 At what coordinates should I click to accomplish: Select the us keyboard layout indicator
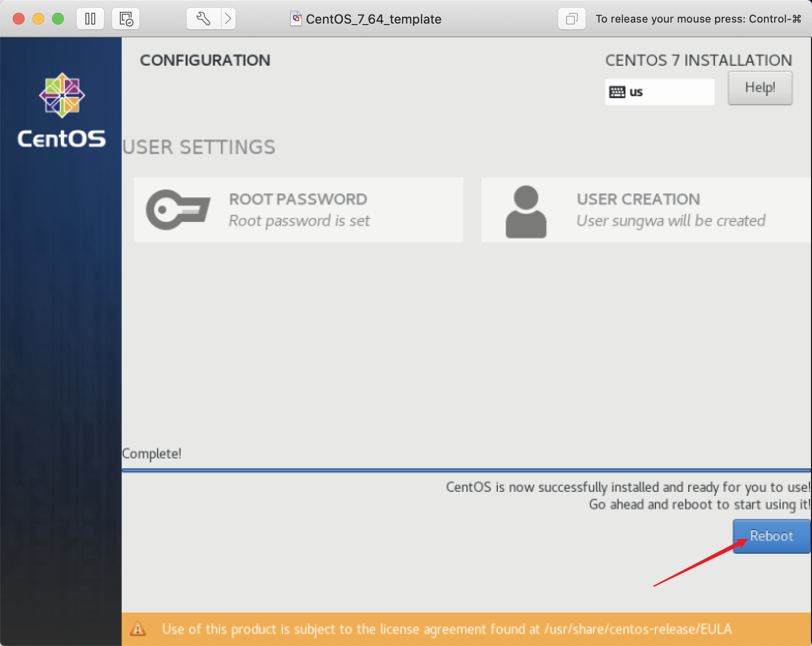coord(659,92)
